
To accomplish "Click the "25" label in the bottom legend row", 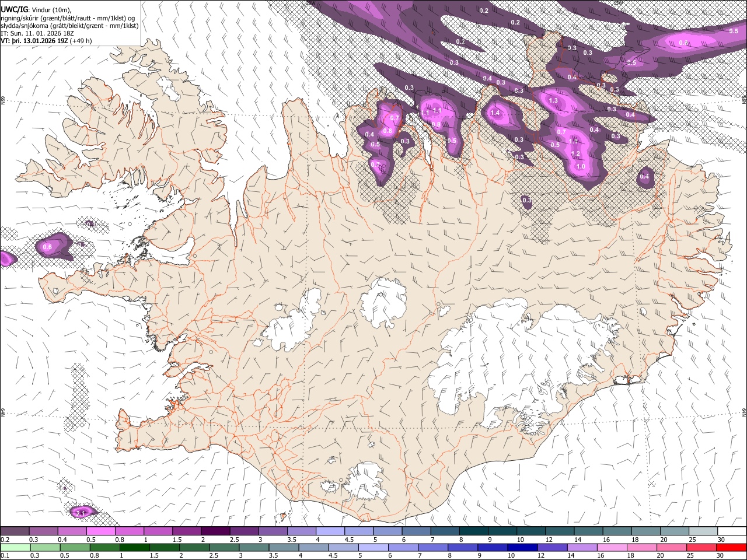I will [689, 555].
